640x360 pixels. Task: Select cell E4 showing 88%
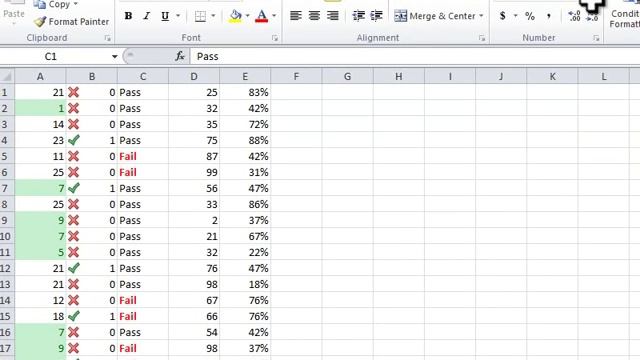coord(245,140)
